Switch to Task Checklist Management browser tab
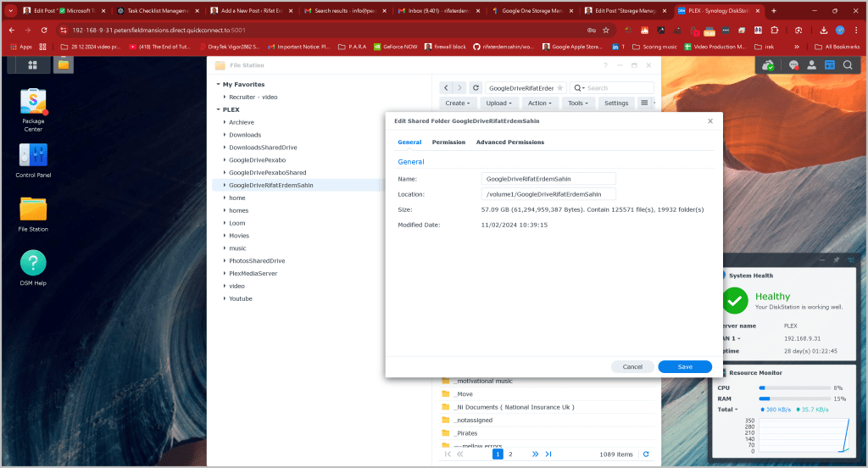 (158, 10)
